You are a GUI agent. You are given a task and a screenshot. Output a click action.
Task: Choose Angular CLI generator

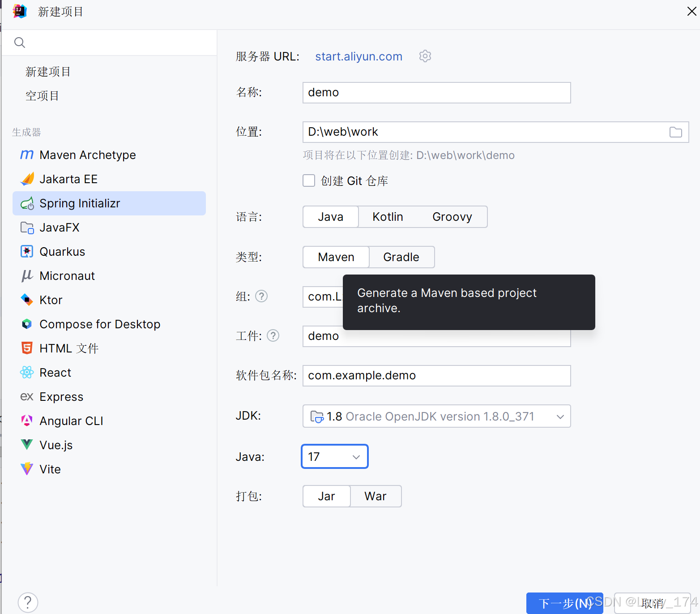[109, 421]
